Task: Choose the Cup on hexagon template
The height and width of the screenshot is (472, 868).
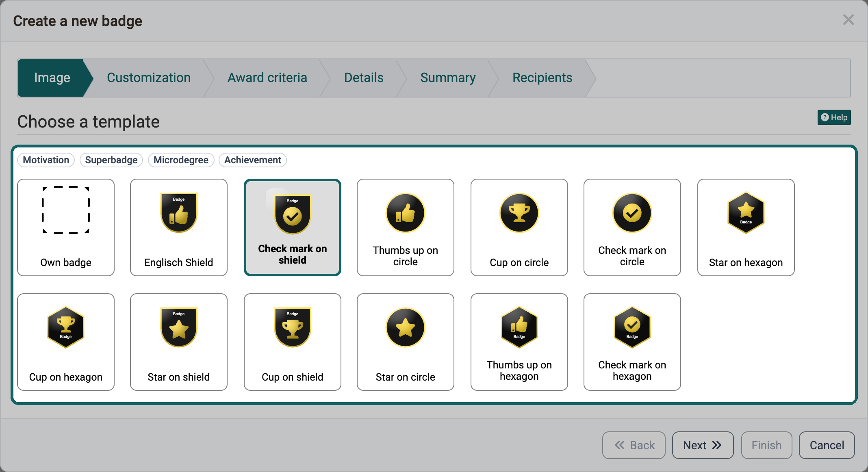Action: (x=66, y=342)
